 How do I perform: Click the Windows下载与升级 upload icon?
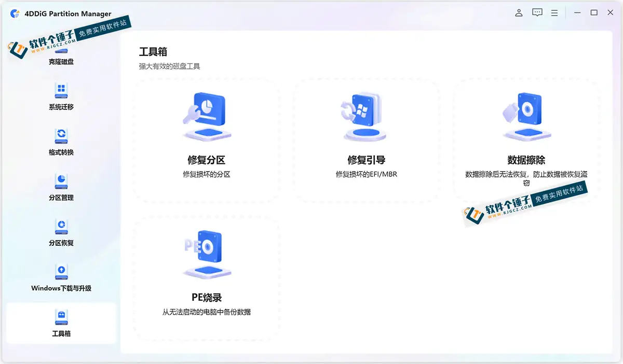point(61,272)
